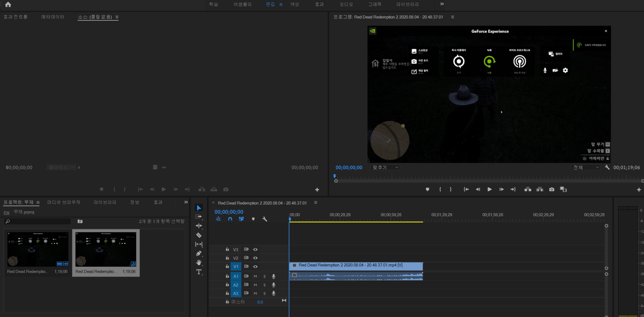
Task: Open comparison view in program monitor
Action: pyautogui.click(x=563, y=189)
